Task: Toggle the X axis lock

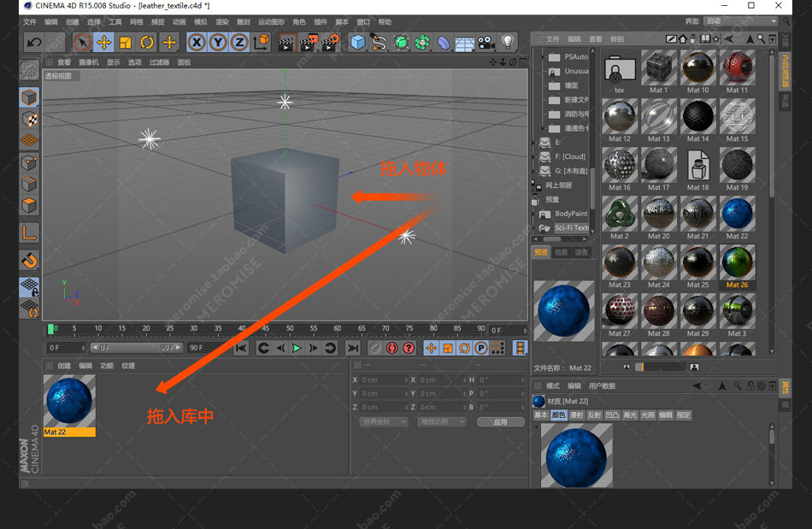Action: 197,43
